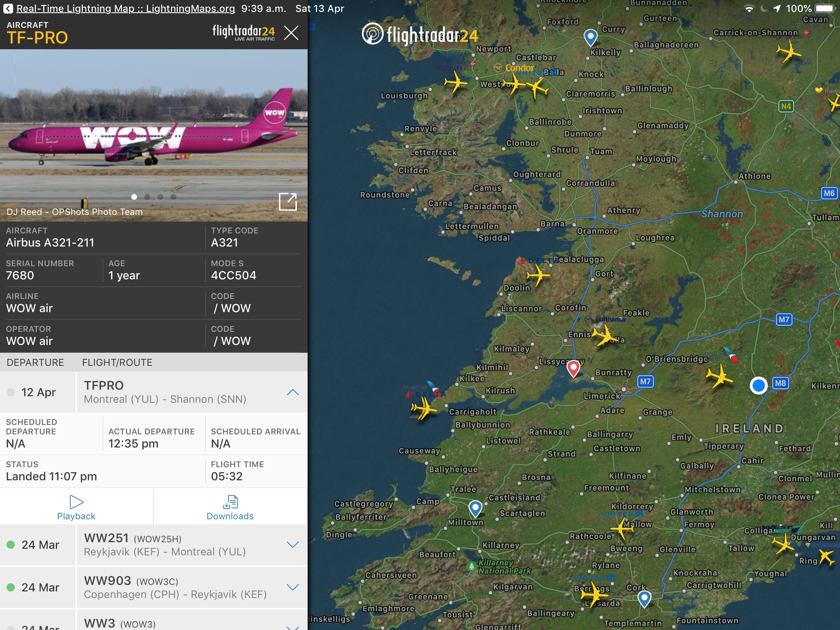Open Downloads for this flight

[x=230, y=507]
